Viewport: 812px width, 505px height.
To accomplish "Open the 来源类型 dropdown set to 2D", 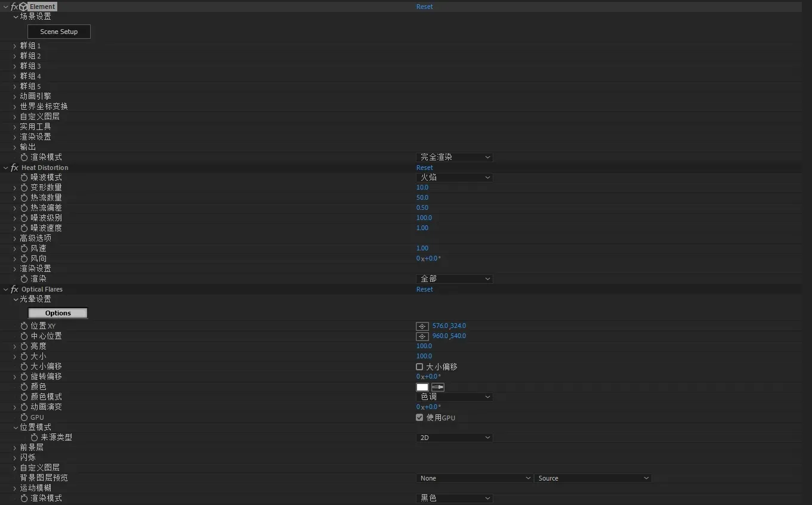I will (x=454, y=438).
